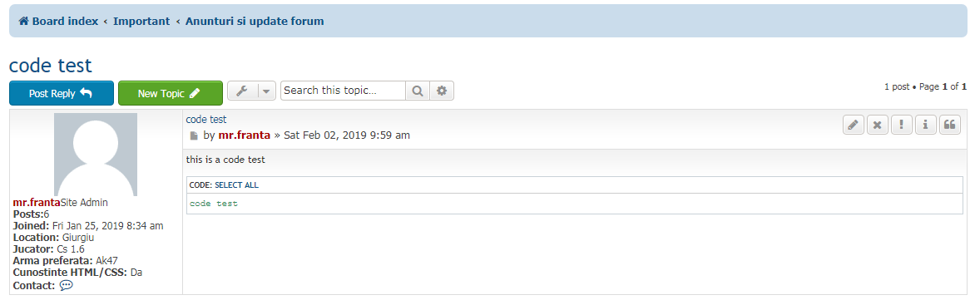The image size is (980, 305).
Task: Open the code test topic title
Action: coord(51,65)
